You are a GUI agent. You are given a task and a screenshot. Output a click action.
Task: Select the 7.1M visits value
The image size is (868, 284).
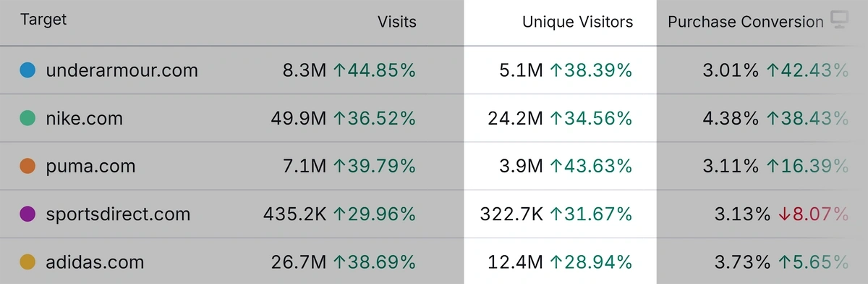(305, 166)
